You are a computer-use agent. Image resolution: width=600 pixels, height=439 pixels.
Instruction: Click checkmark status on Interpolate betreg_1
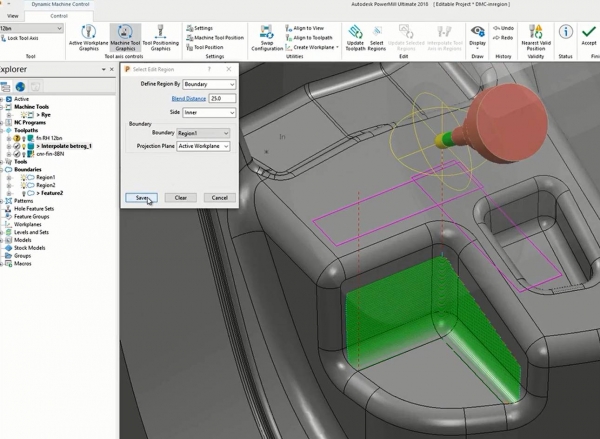coord(16,146)
